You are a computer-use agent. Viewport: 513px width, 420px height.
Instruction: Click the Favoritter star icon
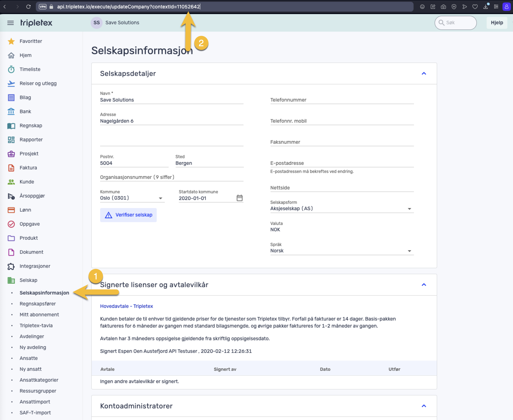tap(11, 41)
